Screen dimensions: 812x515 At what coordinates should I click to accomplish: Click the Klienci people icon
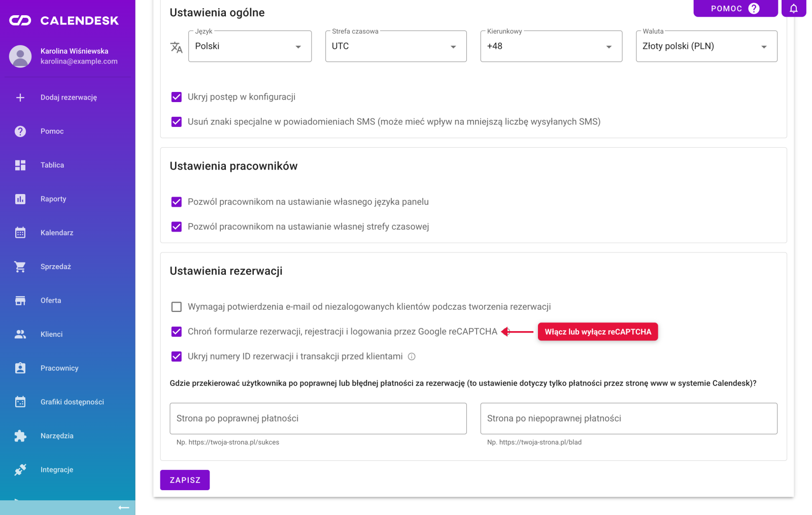20,334
